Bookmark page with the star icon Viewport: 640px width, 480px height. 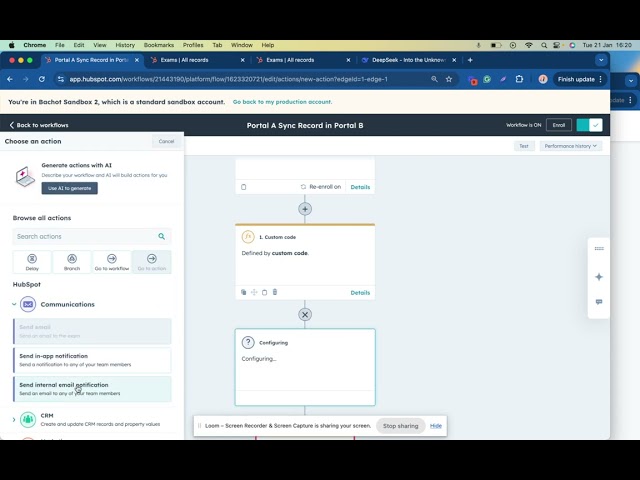point(449,79)
